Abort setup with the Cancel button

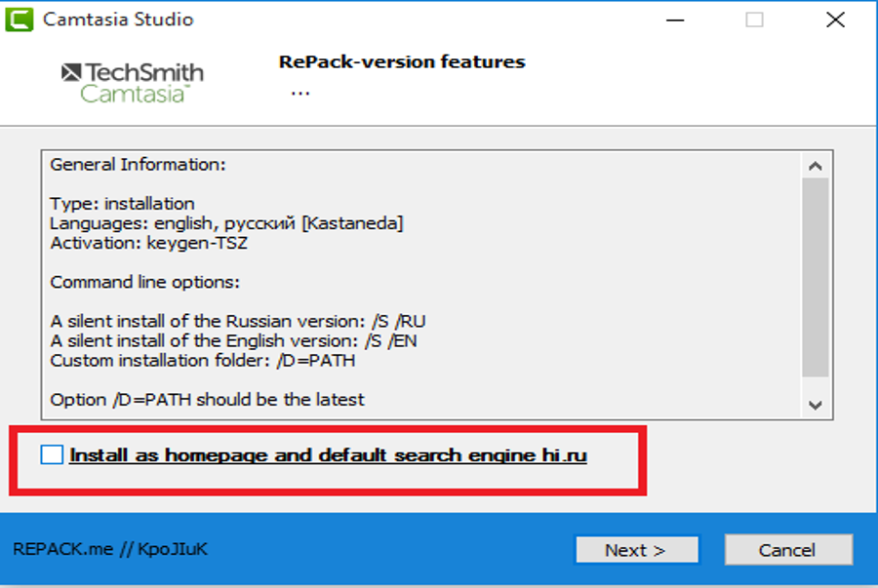[788, 551]
